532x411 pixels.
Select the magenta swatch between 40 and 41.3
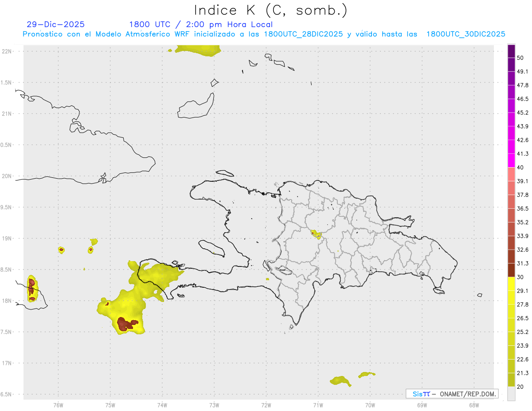(x=512, y=160)
